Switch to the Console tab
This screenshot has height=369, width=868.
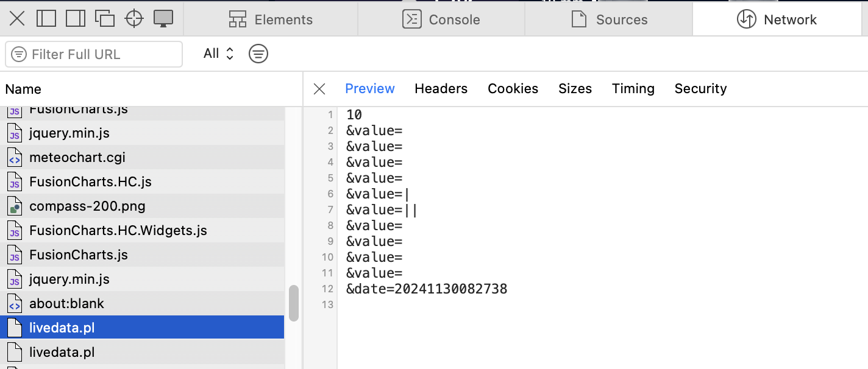coord(441,19)
